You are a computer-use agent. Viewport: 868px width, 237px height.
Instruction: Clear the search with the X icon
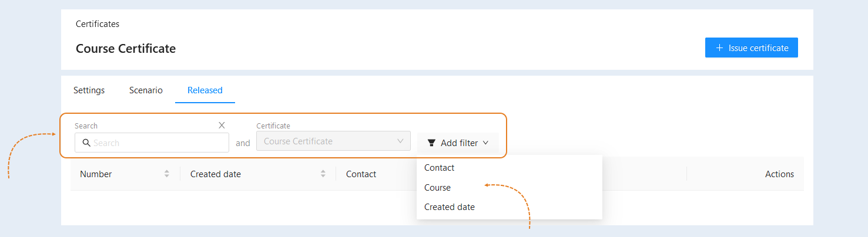coord(222,125)
